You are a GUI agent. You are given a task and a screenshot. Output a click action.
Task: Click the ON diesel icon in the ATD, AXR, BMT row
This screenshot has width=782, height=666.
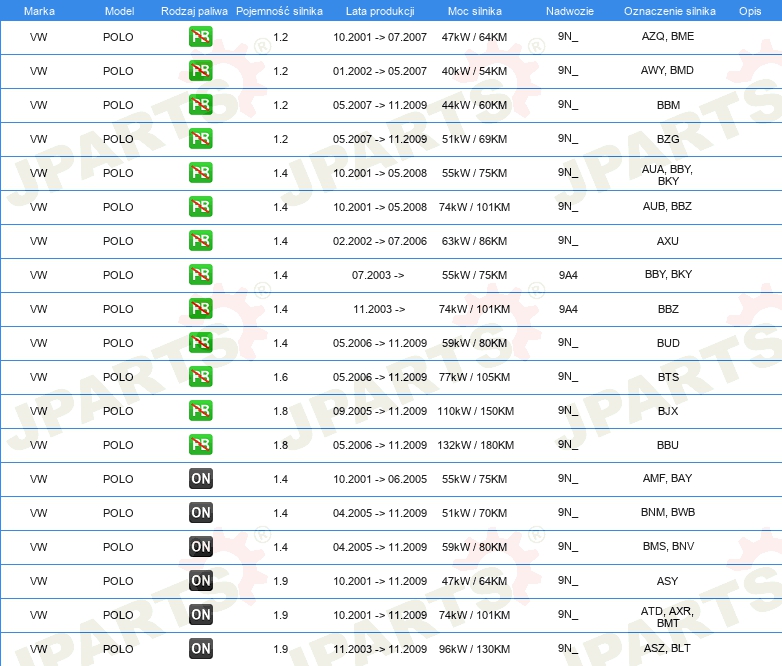[200, 615]
